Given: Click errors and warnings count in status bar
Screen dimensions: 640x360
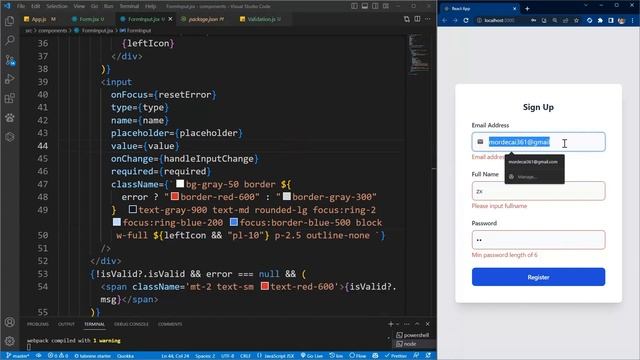Looking at the screenshot, I should [x=58, y=356].
